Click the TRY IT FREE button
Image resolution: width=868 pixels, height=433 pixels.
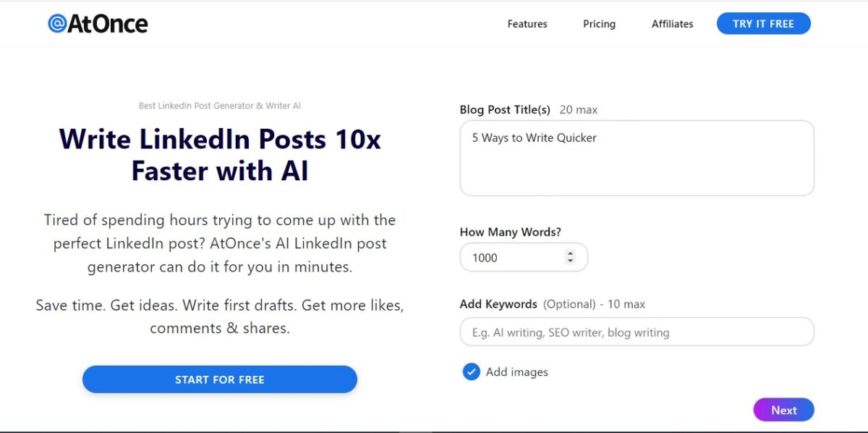pos(763,24)
